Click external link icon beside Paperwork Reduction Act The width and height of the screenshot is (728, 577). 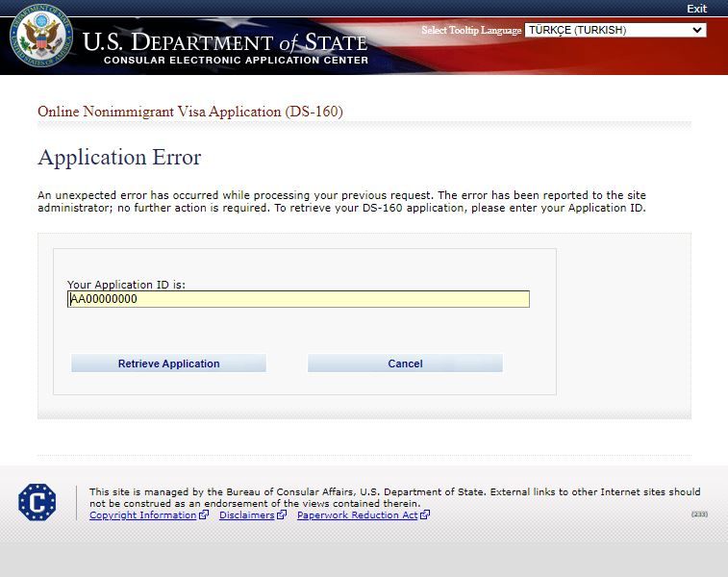(x=425, y=514)
